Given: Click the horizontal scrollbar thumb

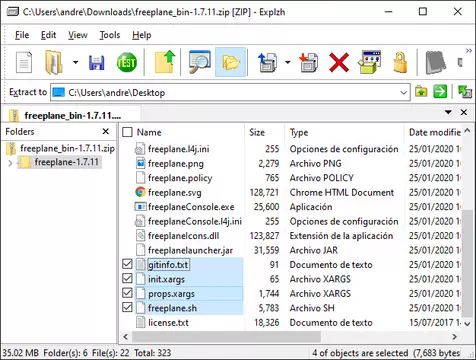Looking at the screenshot, I should coord(226,337).
